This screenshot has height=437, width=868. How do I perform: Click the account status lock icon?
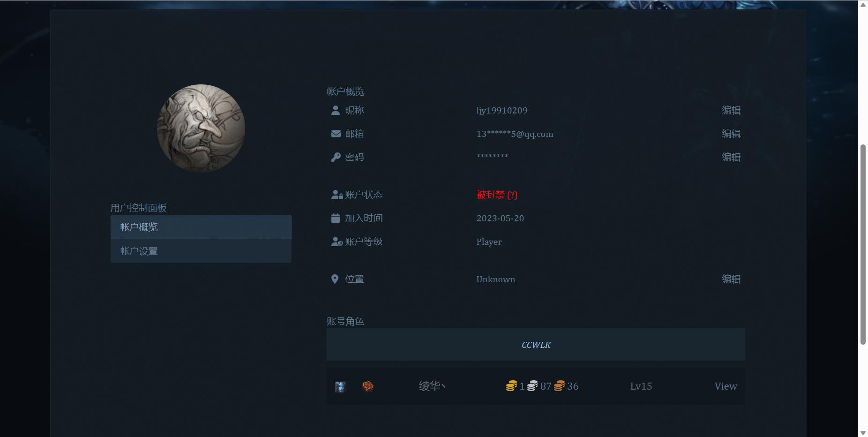[336, 194]
